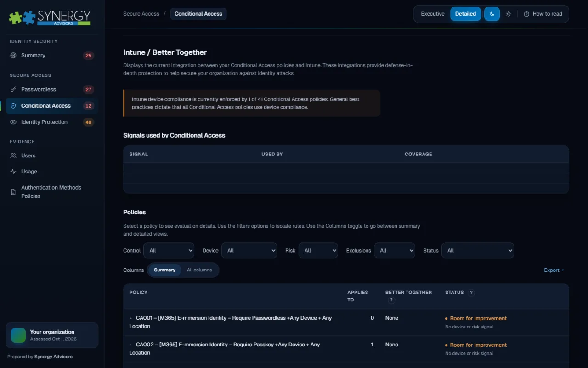Open Secure Access breadcrumb link
Viewport: 588px width, 368px height.
tap(141, 14)
